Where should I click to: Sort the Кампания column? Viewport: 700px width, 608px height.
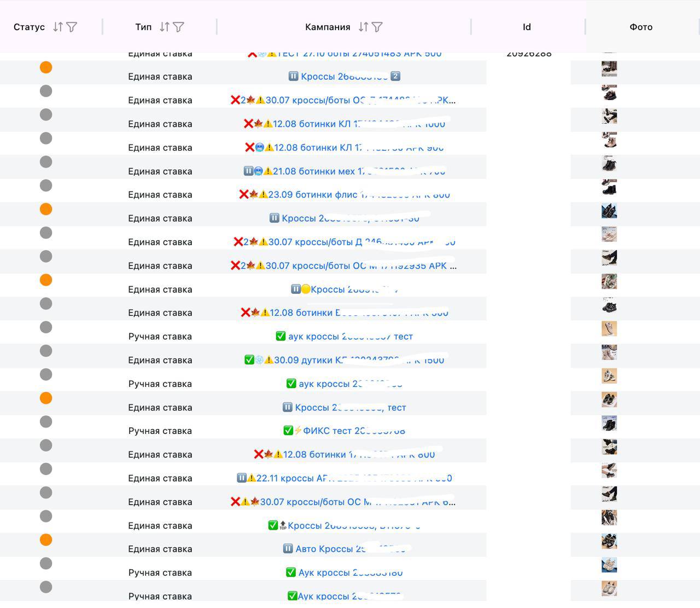pos(363,27)
